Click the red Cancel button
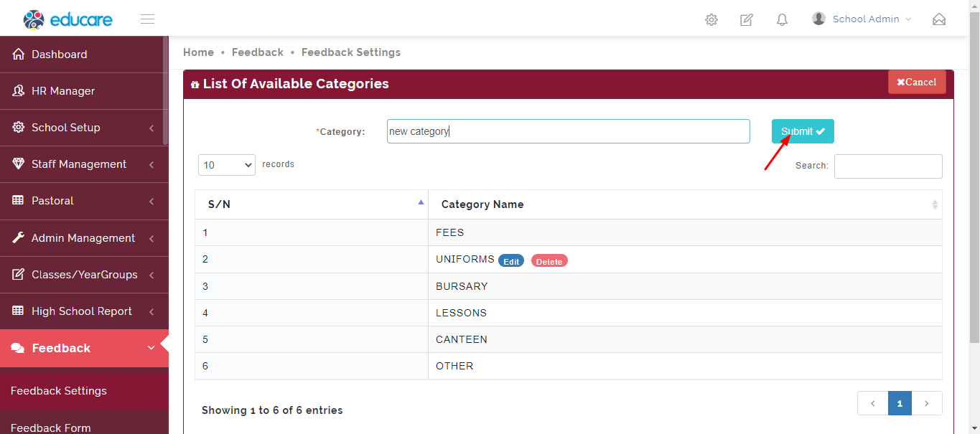This screenshot has height=434, width=980. 917,82
